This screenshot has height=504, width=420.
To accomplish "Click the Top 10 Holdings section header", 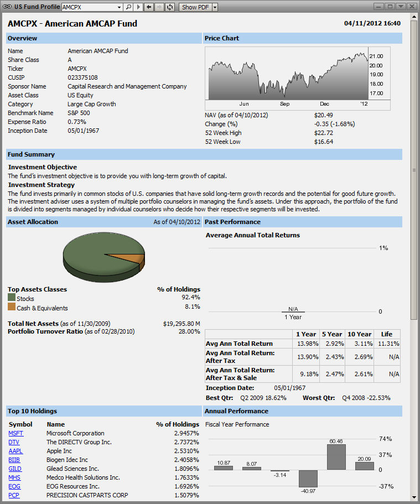I will point(104,411).
